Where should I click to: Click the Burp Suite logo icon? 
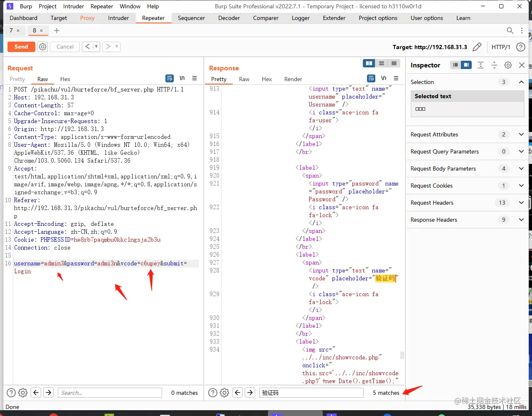(x=10, y=6)
